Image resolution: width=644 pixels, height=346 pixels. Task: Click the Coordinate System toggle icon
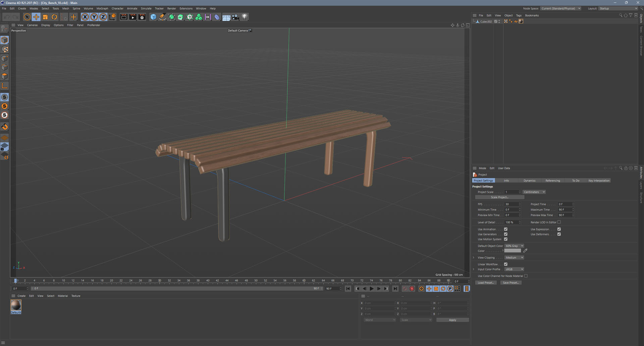tap(112, 17)
